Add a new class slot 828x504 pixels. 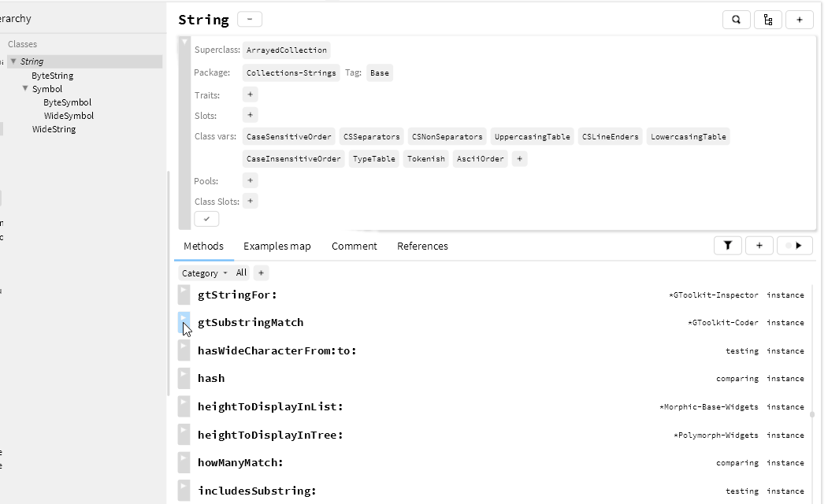249,200
